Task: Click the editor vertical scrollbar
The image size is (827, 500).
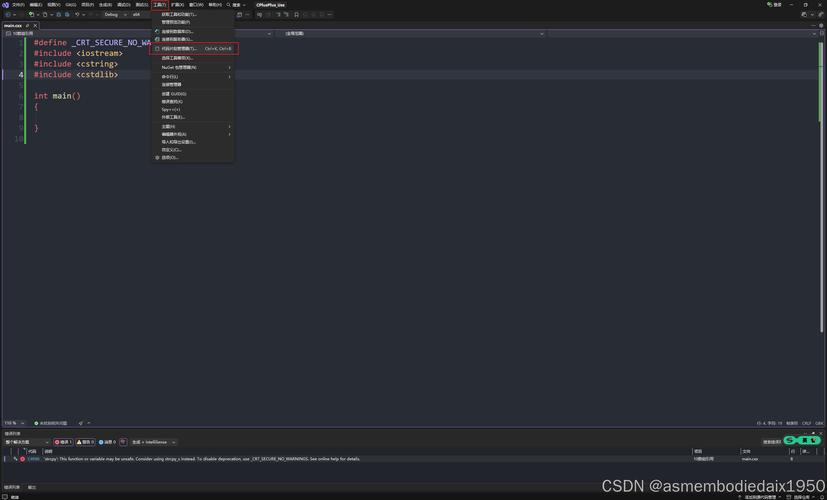Action: [x=821, y=187]
